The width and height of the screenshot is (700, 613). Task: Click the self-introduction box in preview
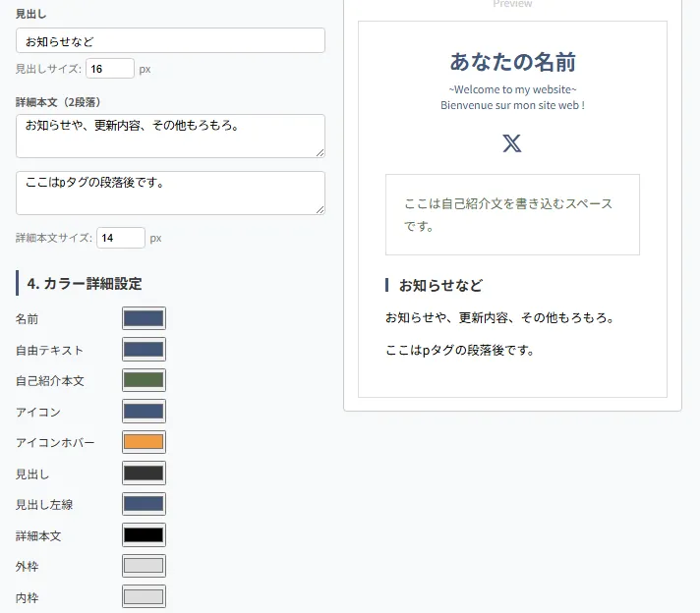512,215
